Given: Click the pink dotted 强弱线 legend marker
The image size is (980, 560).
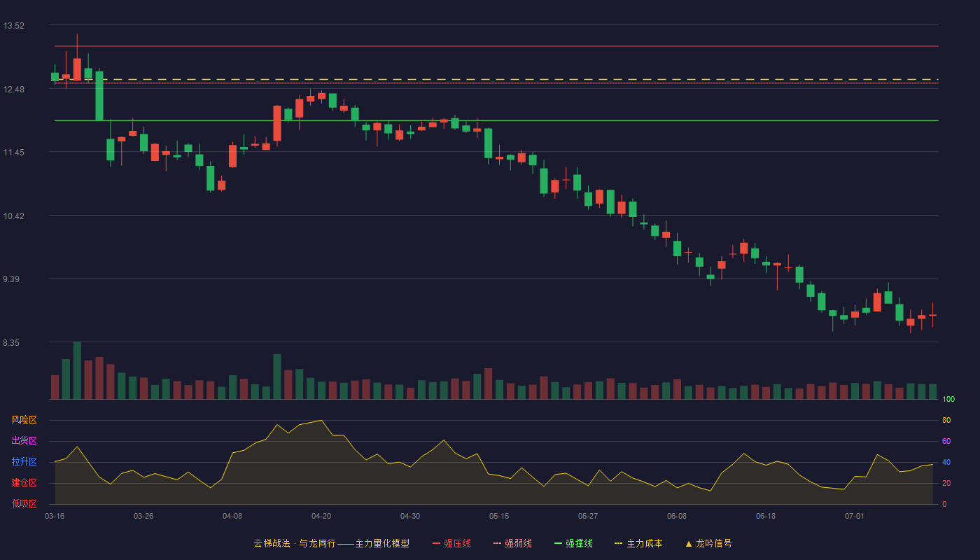Looking at the screenshot, I should tap(498, 543).
